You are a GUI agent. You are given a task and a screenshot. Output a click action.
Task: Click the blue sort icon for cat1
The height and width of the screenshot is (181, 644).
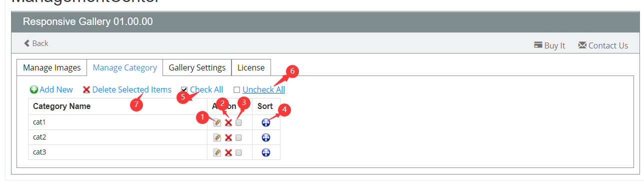tap(266, 122)
